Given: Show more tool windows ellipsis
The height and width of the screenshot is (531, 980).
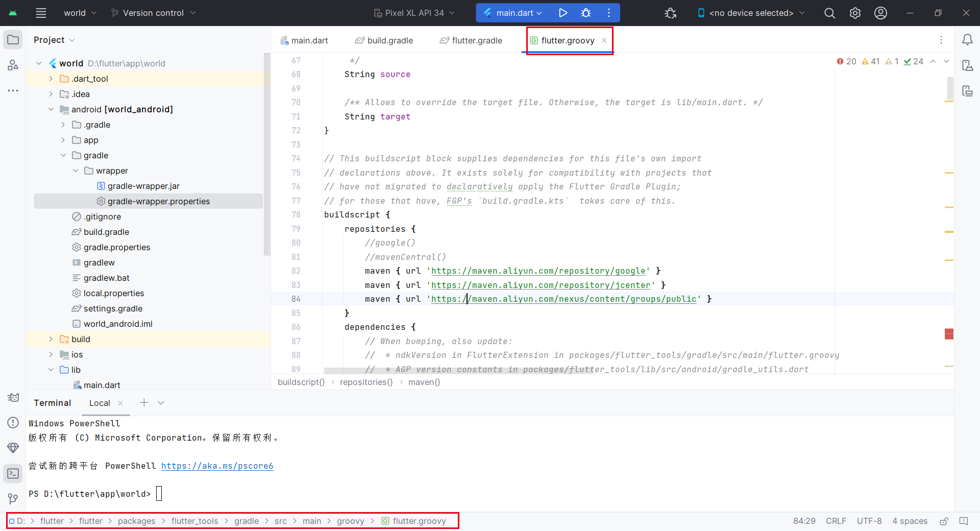Looking at the screenshot, I should click(13, 90).
